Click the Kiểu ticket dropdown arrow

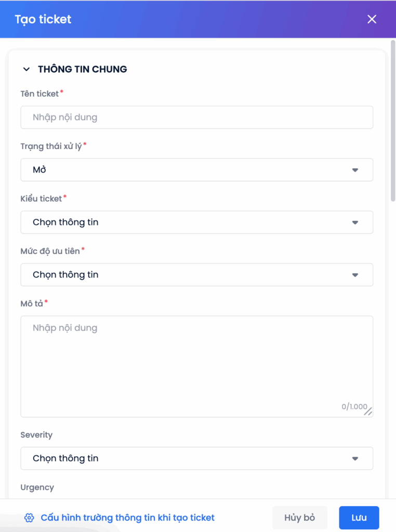(x=355, y=222)
